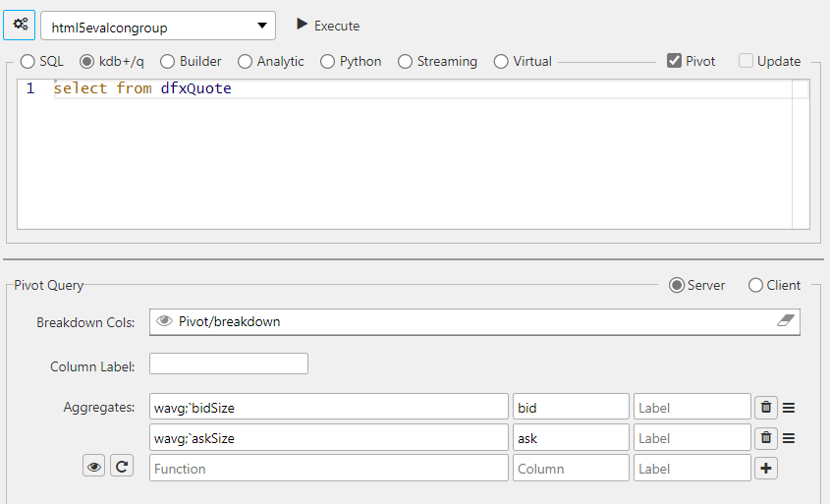Select the SQL query type
Viewport: 830px width, 504px height.
tap(28, 61)
